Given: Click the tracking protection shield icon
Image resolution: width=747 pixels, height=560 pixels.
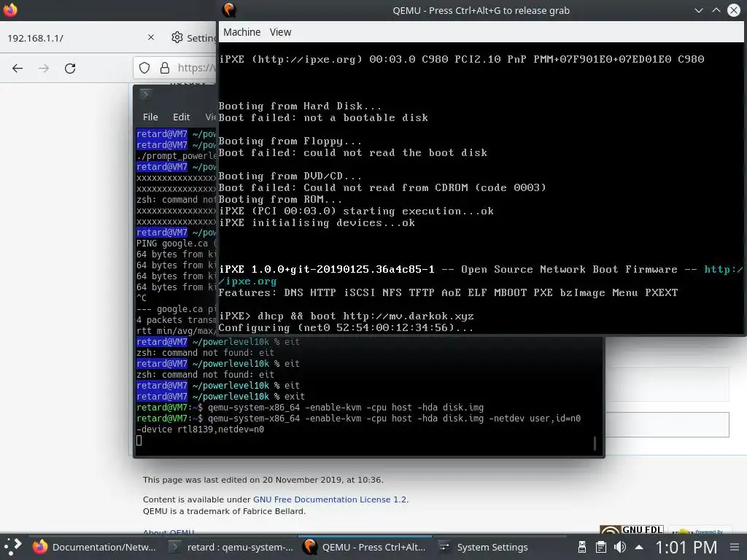Looking at the screenshot, I should click(144, 68).
